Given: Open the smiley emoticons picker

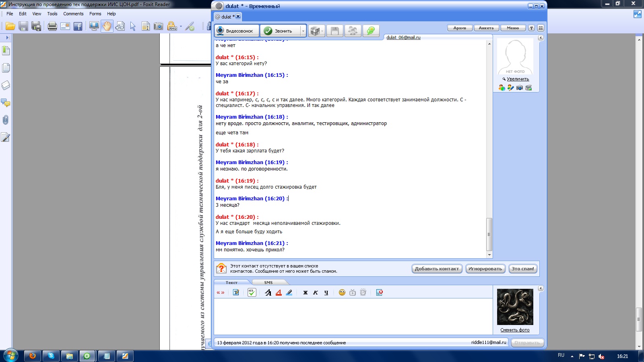Looking at the screenshot, I should pos(342,292).
